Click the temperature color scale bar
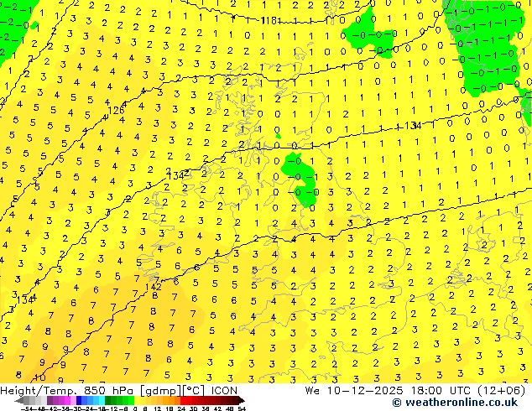 (x=130, y=400)
